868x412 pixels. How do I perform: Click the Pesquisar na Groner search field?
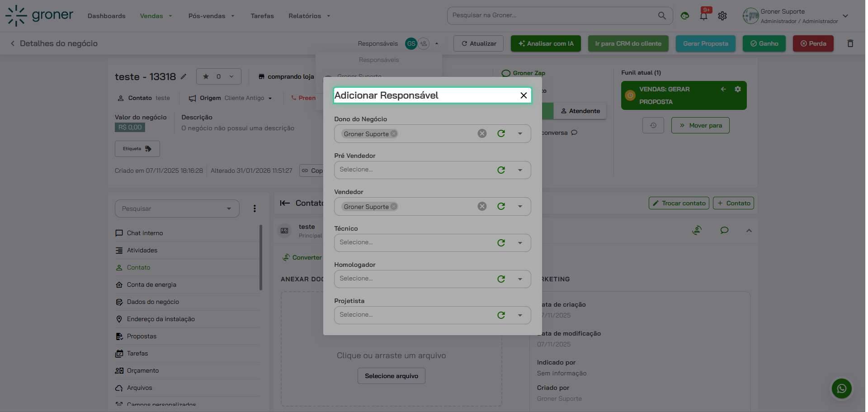coord(552,15)
